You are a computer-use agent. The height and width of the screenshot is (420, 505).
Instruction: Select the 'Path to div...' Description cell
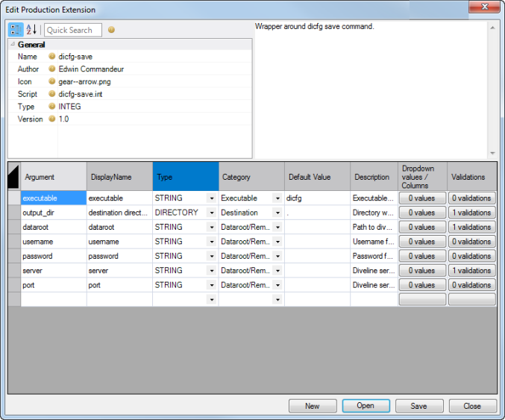tap(374, 227)
